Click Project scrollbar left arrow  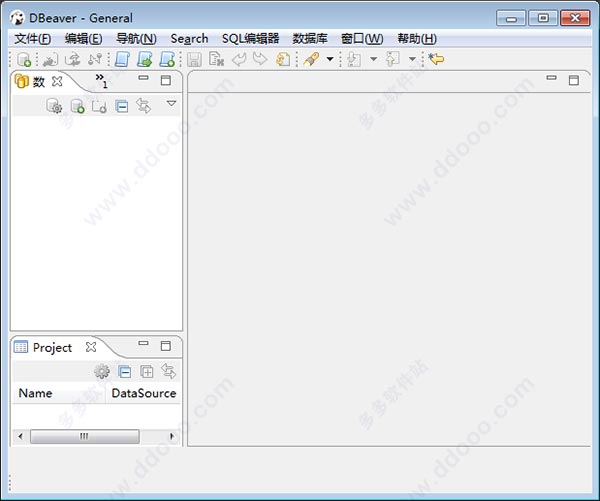pyautogui.click(x=21, y=436)
